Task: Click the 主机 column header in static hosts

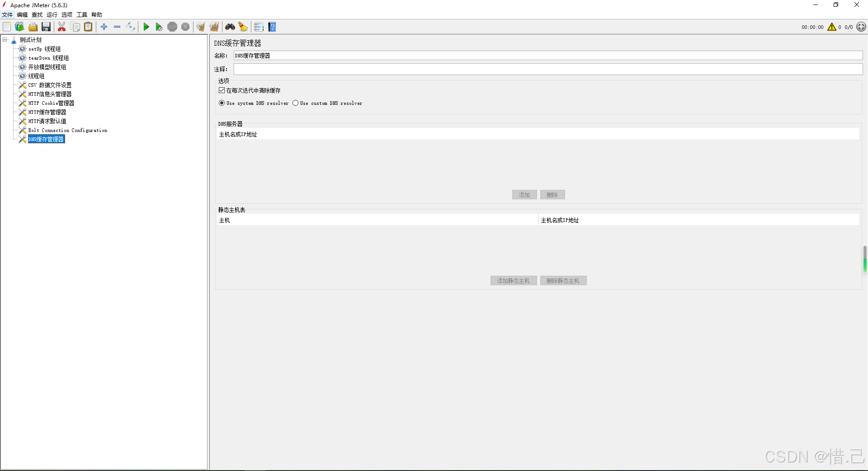Action: pos(377,220)
